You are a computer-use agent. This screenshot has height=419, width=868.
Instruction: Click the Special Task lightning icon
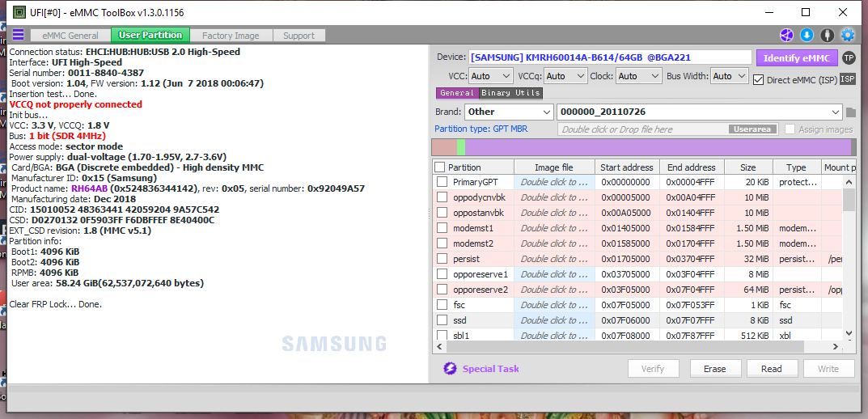coord(450,369)
